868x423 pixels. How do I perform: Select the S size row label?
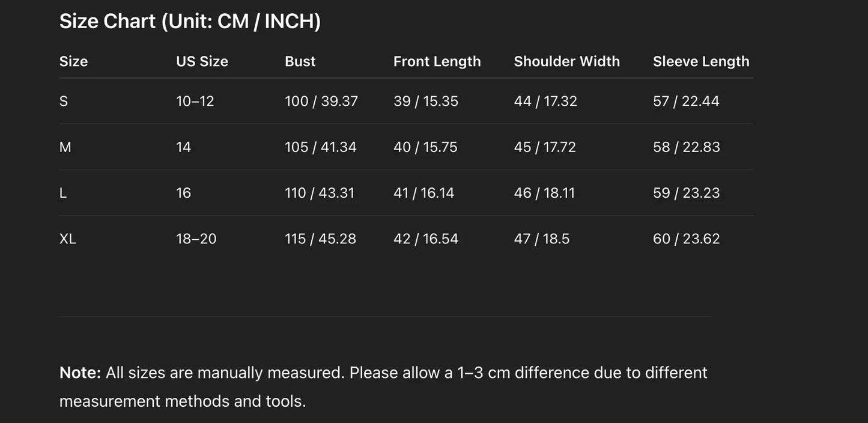[64, 101]
